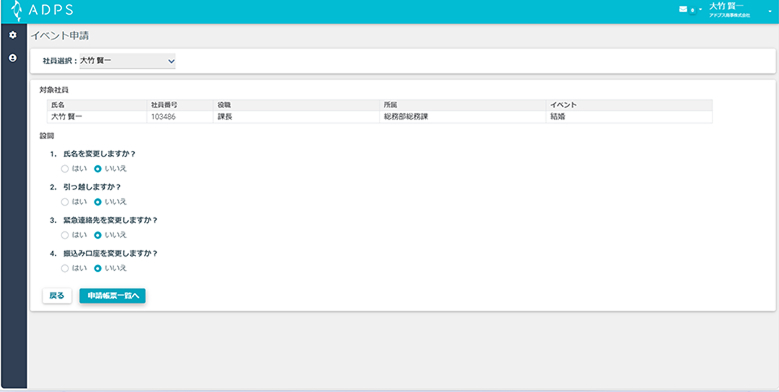Screen dimensions: 779x392
Task: Open the settings gear in sidebar
Action: [x=13, y=35]
